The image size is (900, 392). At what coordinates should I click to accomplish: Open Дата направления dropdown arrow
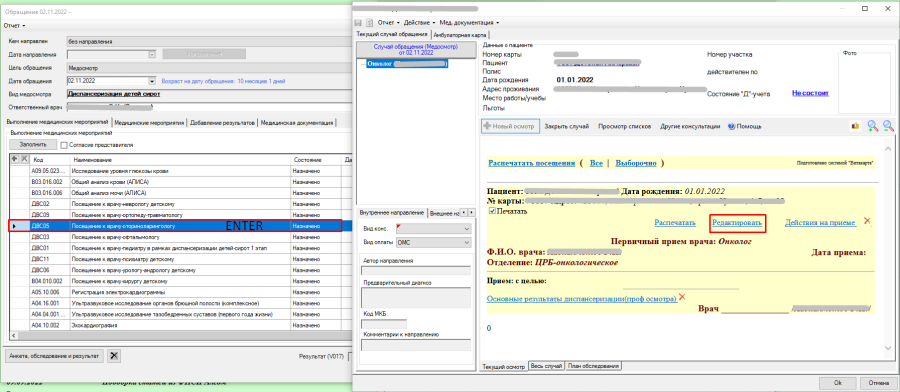pyautogui.click(x=152, y=55)
